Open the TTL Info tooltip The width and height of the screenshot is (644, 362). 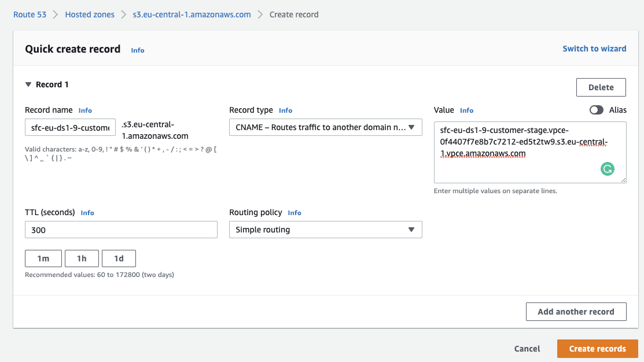87,212
